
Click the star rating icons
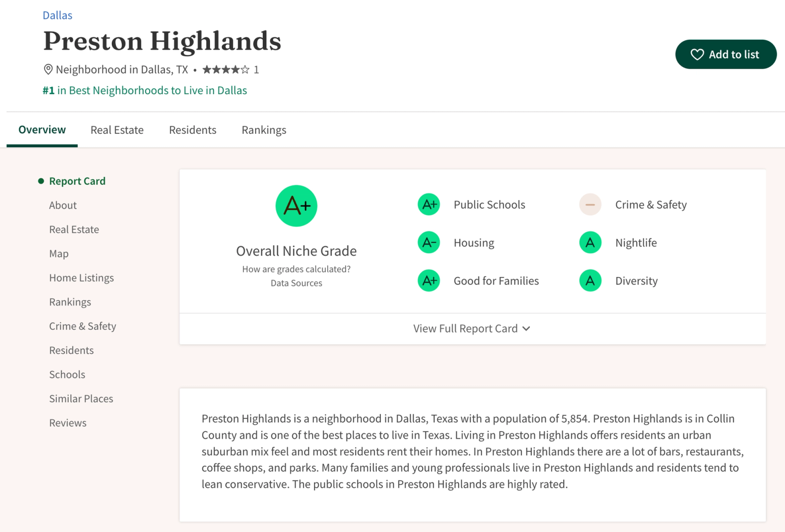click(226, 70)
